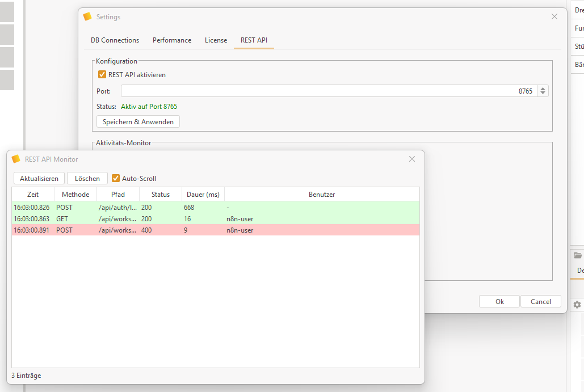
Task: Sort by the Zeit column header
Action: (33, 195)
